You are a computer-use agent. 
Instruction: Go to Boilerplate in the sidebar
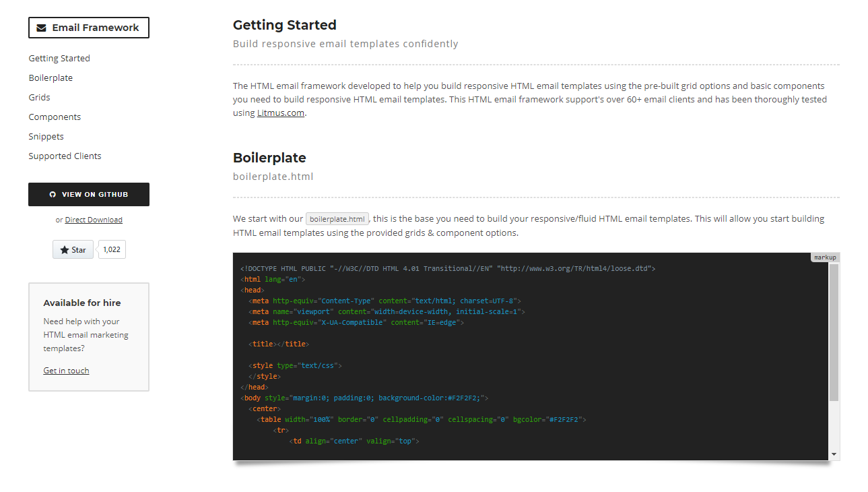point(51,78)
